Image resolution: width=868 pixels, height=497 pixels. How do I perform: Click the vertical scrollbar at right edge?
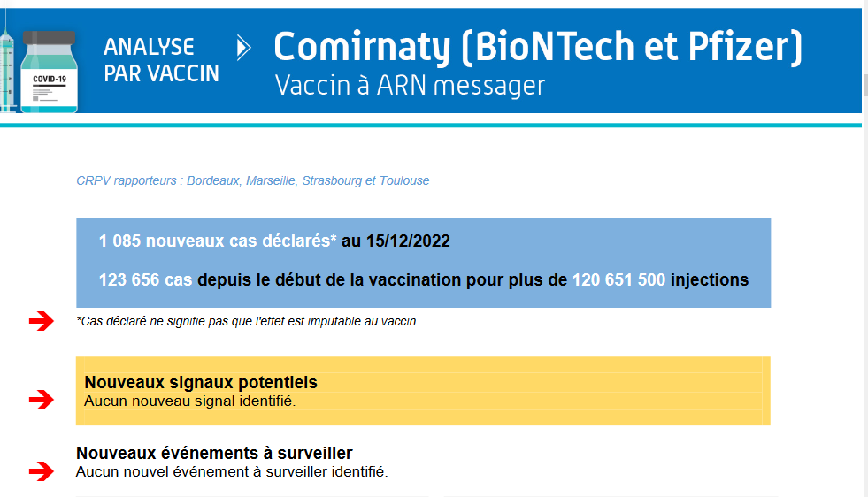click(864, 248)
